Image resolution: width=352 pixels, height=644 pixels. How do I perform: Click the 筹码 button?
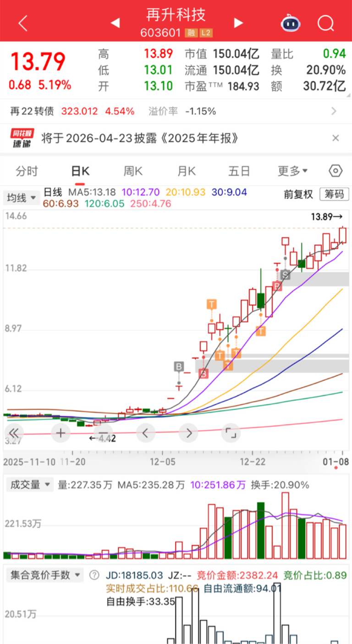coord(334,194)
